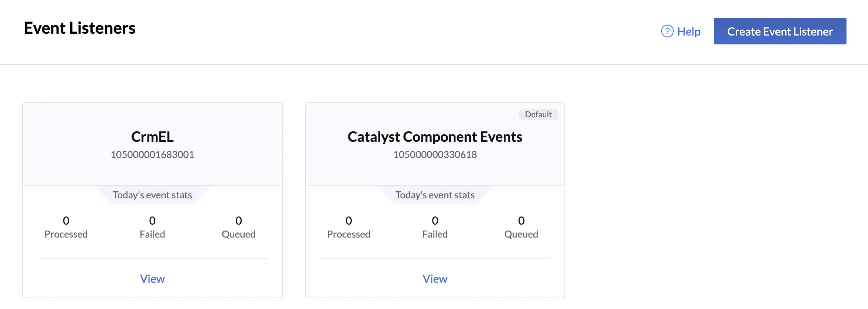This screenshot has height=309, width=868.
Task: Click the listener ID 105000000330618
Action: (x=435, y=155)
